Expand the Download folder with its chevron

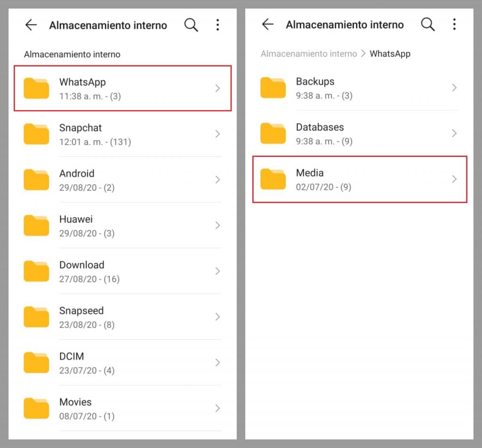click(x=217, y=271)
